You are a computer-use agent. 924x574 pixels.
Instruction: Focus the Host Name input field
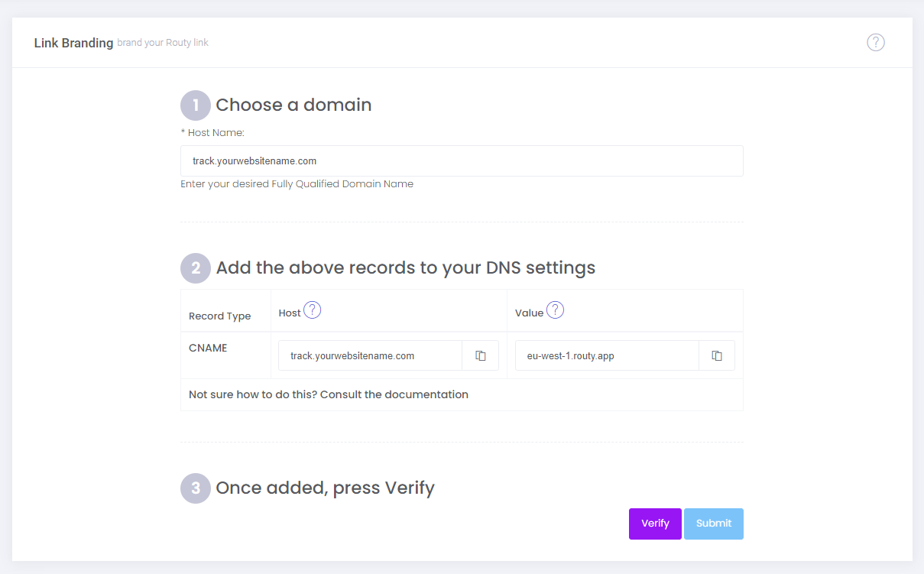[462, 161]
